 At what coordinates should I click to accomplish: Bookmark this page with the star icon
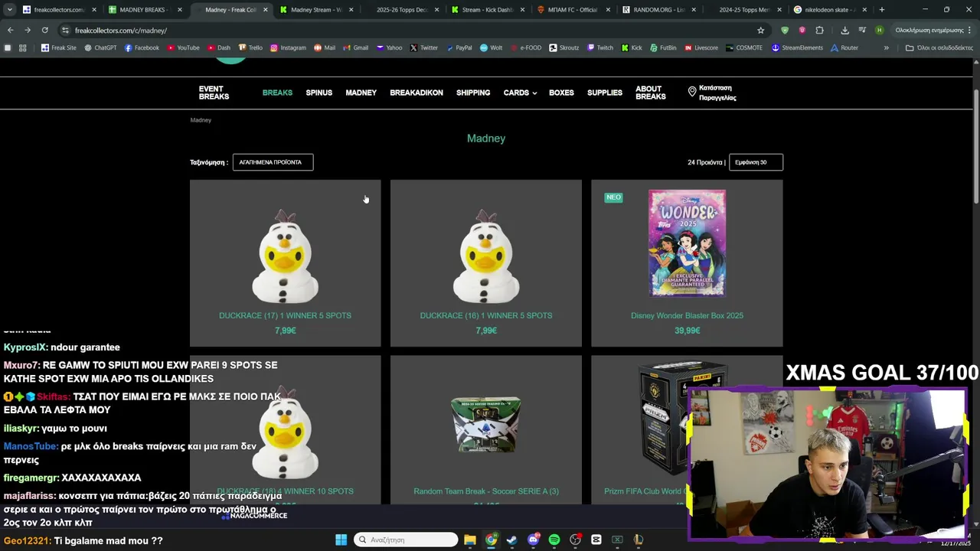pos(760,30)
